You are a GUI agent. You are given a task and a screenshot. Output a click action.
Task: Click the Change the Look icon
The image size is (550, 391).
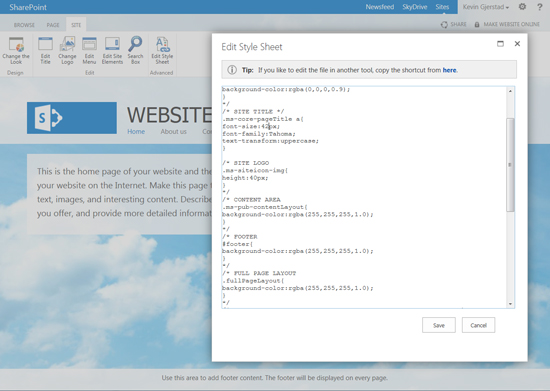(x=16, y=45)
